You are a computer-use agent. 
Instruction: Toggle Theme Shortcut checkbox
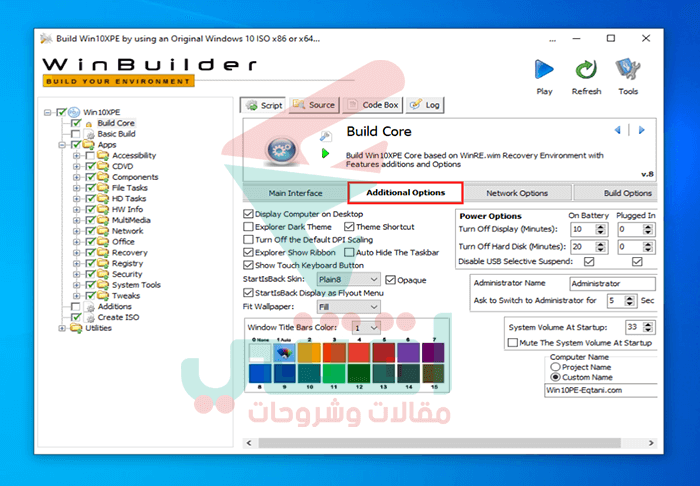coord(349,227)
